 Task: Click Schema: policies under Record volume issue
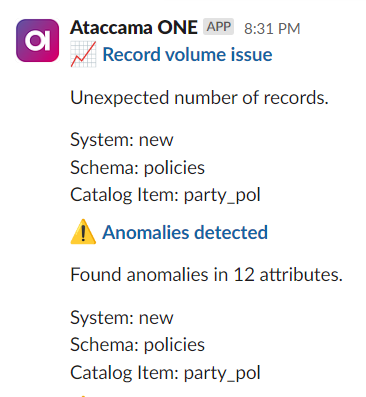pos(137,167)
